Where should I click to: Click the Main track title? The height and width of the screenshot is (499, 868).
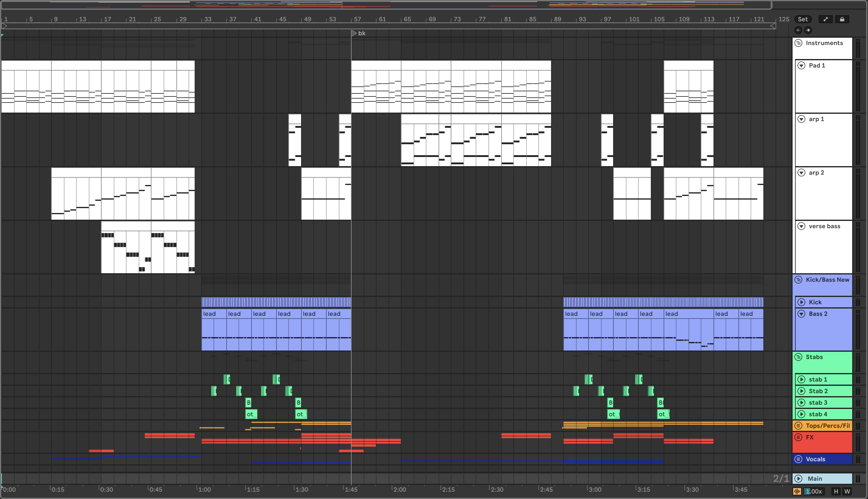815,478
